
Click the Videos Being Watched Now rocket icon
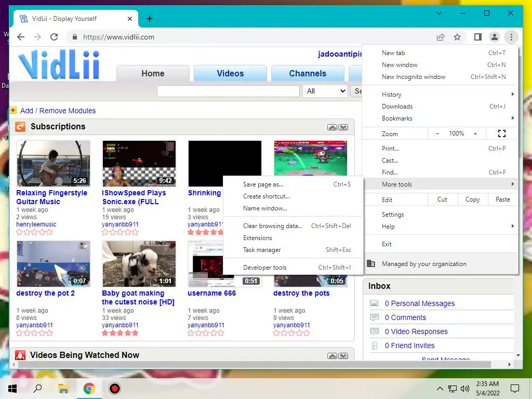pos(20,355)
